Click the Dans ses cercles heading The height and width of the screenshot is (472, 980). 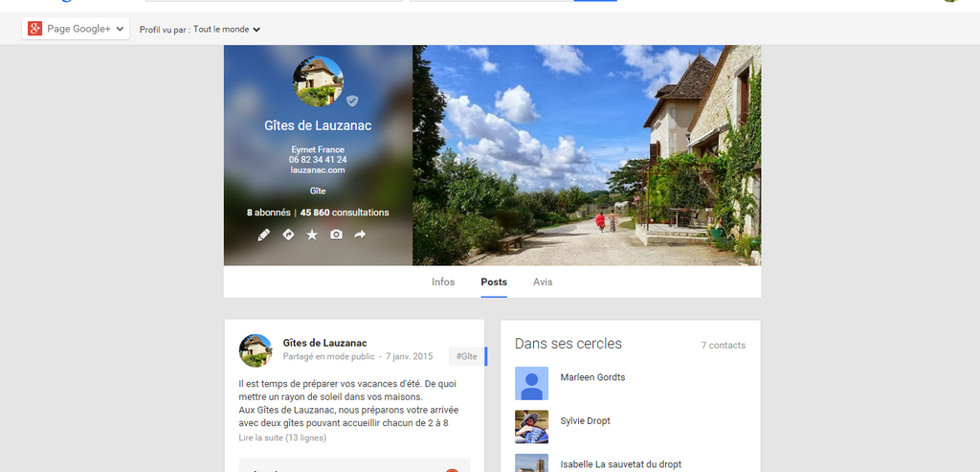tap(568, 344)
